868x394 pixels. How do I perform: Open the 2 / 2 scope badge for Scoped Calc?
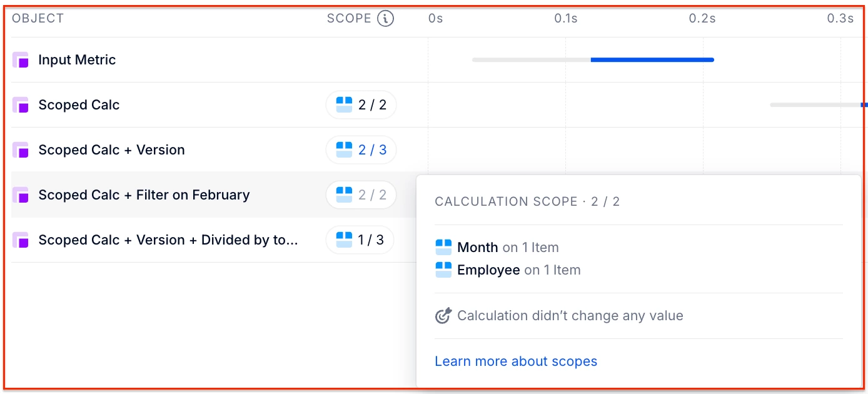[361, 105]
